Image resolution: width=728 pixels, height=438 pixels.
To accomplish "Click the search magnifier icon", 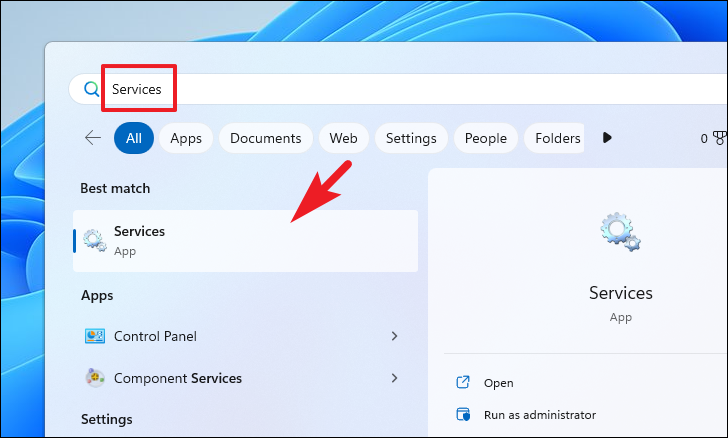I will [91, 89].
